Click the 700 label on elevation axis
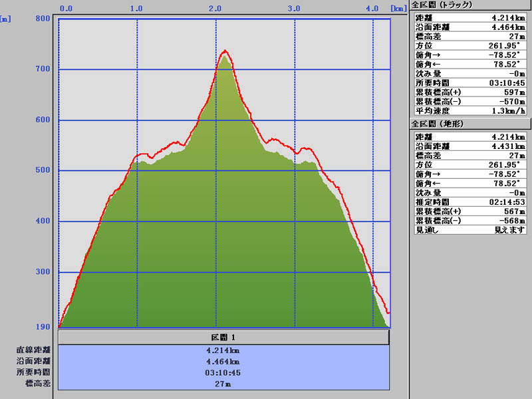This screenshot has height=399, width=532. pyautogui.click(x=43, y=69)
